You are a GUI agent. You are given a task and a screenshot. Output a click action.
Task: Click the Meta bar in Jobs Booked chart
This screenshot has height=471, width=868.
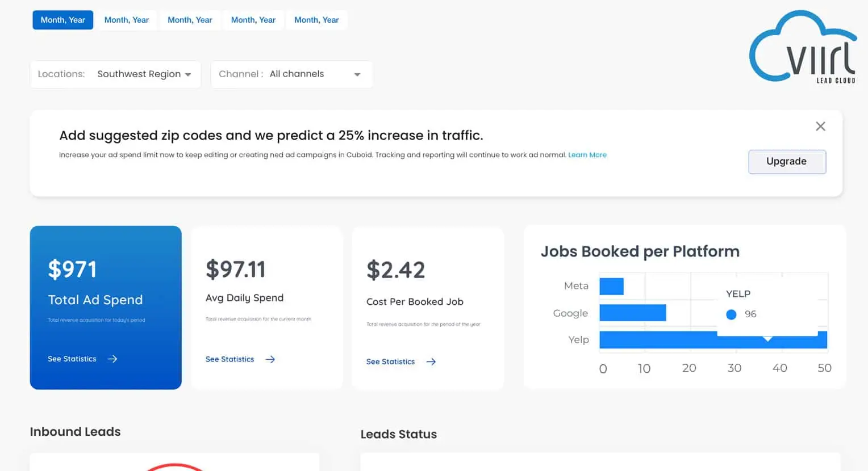pos(611,287)
